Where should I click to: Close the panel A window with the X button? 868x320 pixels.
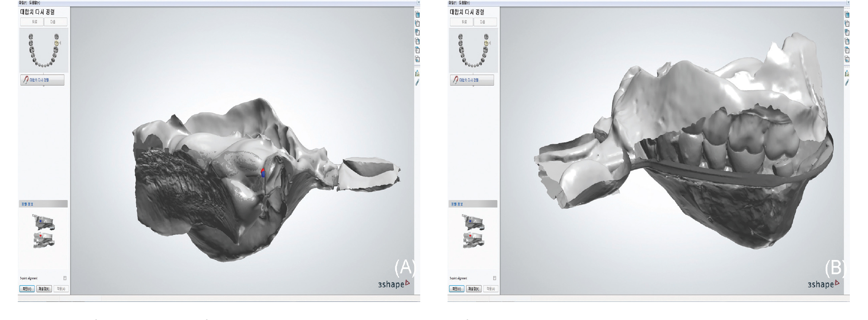[x=418, y=3]
